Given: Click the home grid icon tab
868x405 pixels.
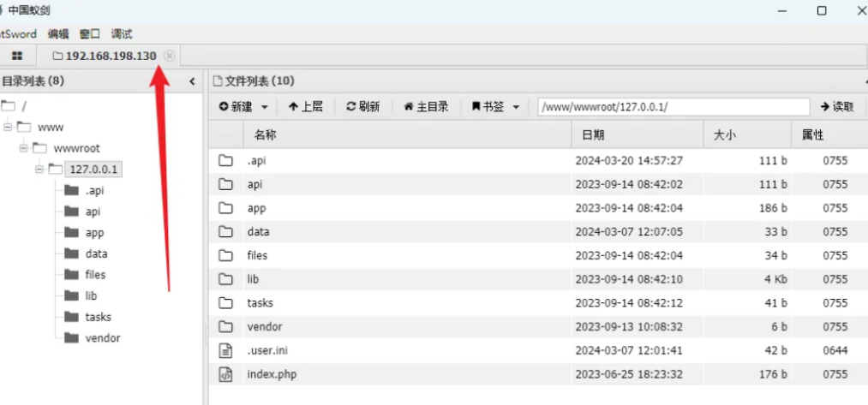Looking at the screenshot, I should pos(17,56).
